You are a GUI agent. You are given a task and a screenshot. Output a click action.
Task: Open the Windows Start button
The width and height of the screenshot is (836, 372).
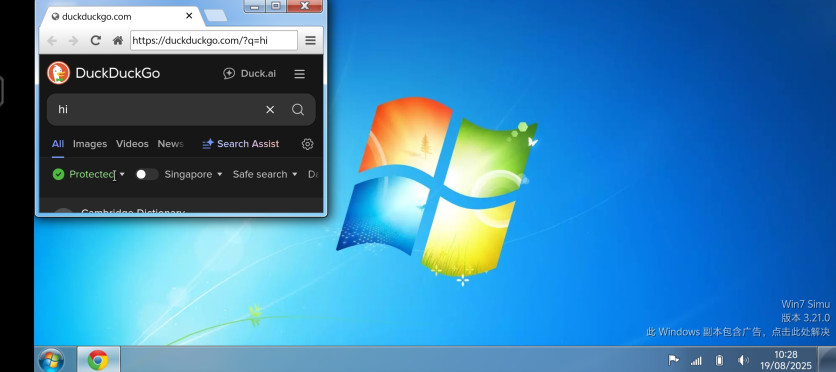click(52, 360)
